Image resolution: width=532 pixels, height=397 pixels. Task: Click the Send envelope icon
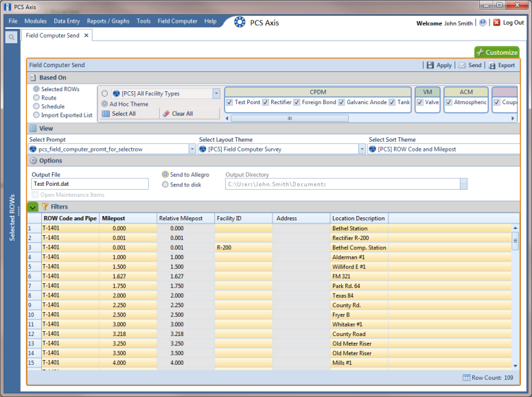462,65
